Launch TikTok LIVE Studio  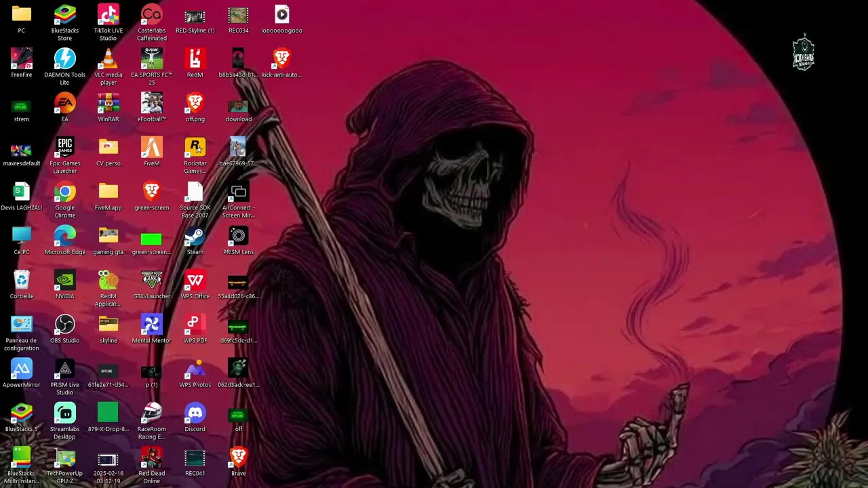(x=108, y=15)
